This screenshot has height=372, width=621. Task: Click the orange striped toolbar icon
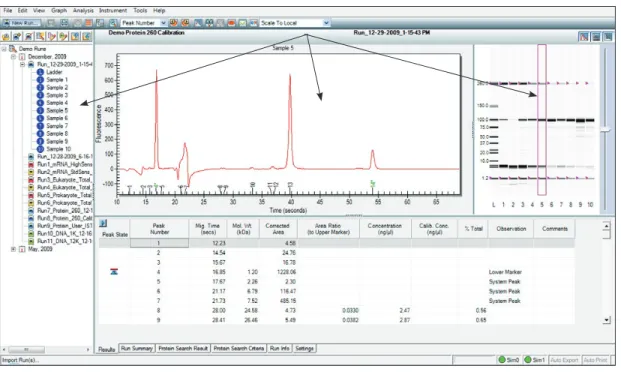[89, 23]
